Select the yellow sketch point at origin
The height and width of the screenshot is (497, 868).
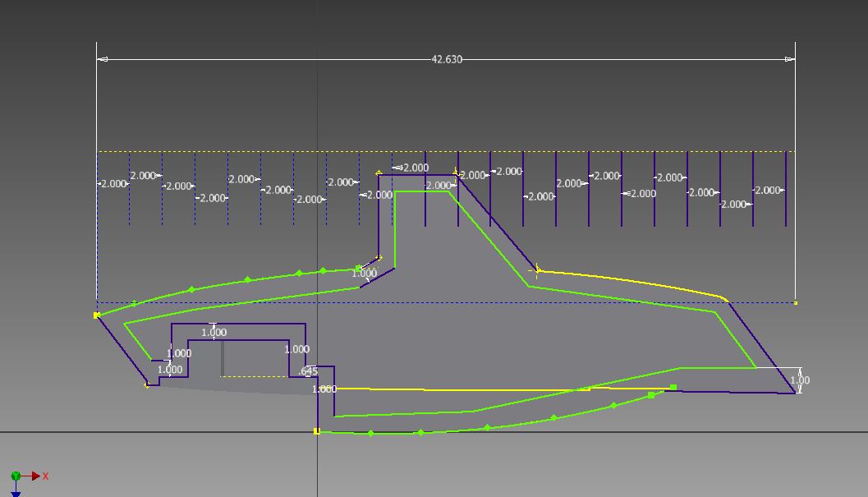[x=317, y=431]
